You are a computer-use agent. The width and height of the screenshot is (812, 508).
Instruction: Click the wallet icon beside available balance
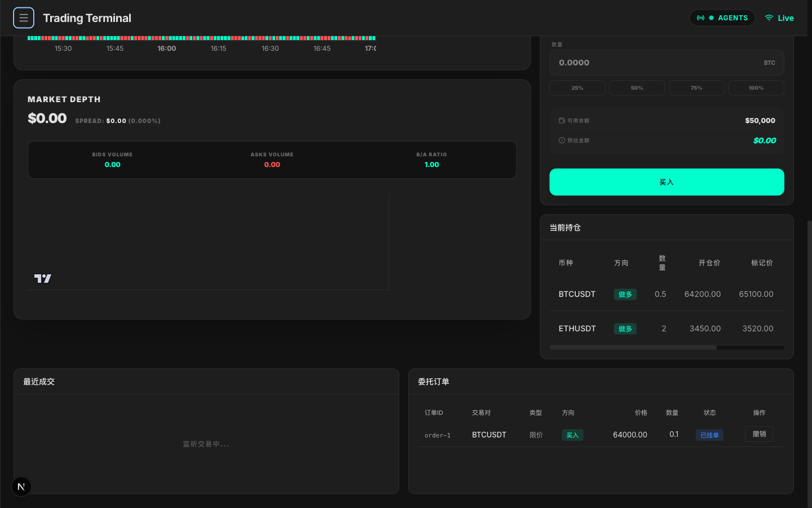562,121
